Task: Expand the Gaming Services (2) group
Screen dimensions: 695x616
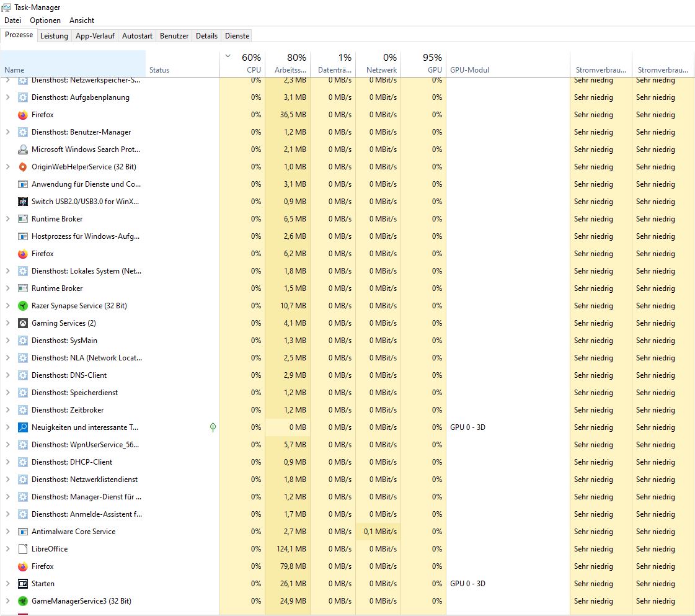Action: 7,323
